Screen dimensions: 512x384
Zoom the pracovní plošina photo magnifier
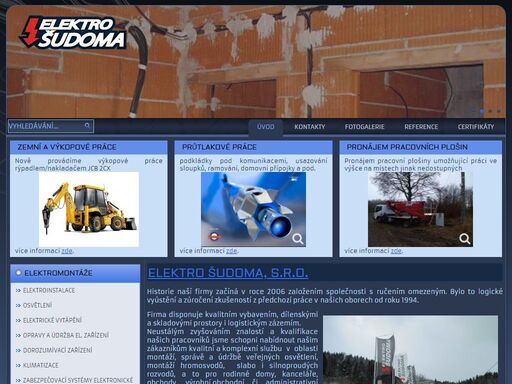click(465, 239)
